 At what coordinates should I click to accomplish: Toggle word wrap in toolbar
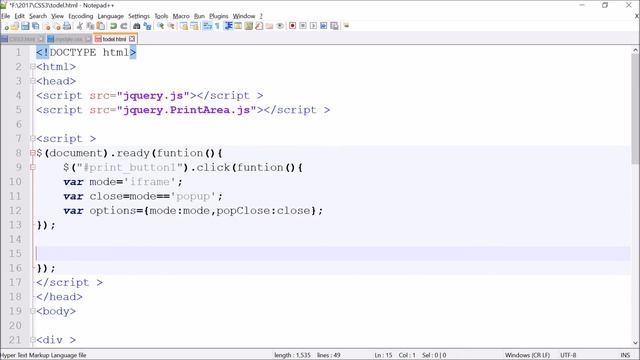tap(207, 26)
